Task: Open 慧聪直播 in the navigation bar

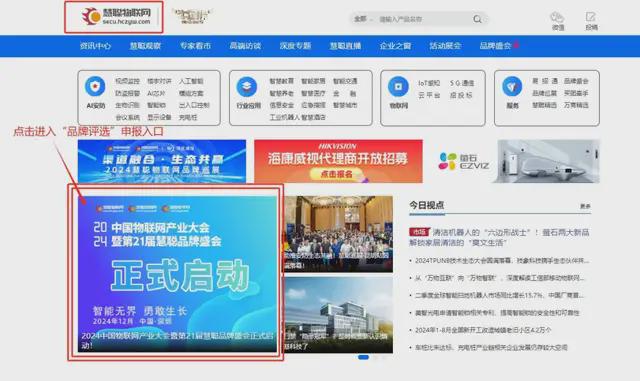Action: tap(345, 46)
